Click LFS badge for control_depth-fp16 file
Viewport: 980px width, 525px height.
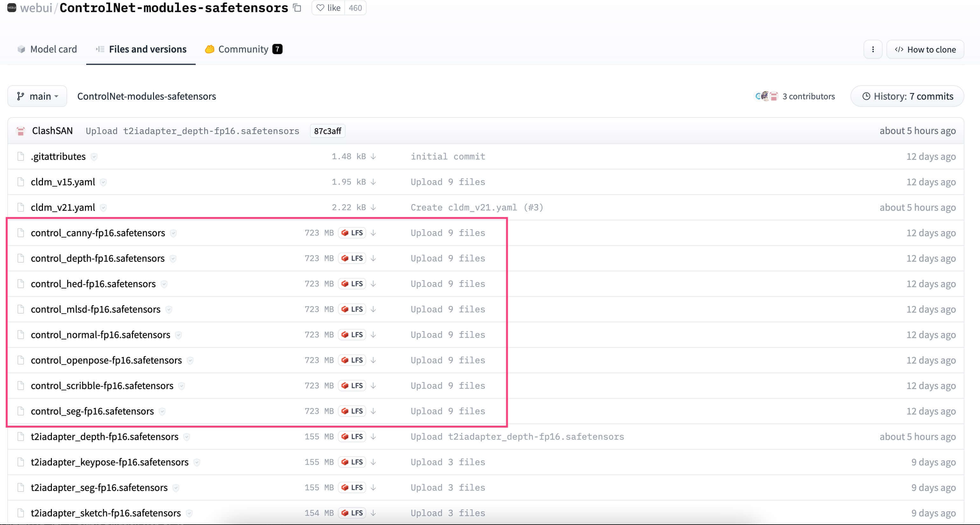tap(352, 258)
